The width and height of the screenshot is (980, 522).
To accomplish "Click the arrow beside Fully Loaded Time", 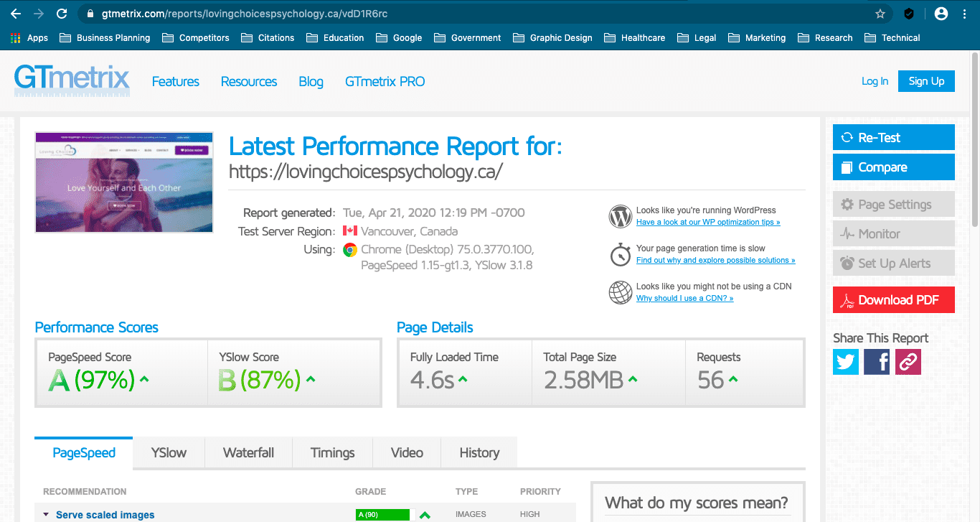I will tap(463, 379).
